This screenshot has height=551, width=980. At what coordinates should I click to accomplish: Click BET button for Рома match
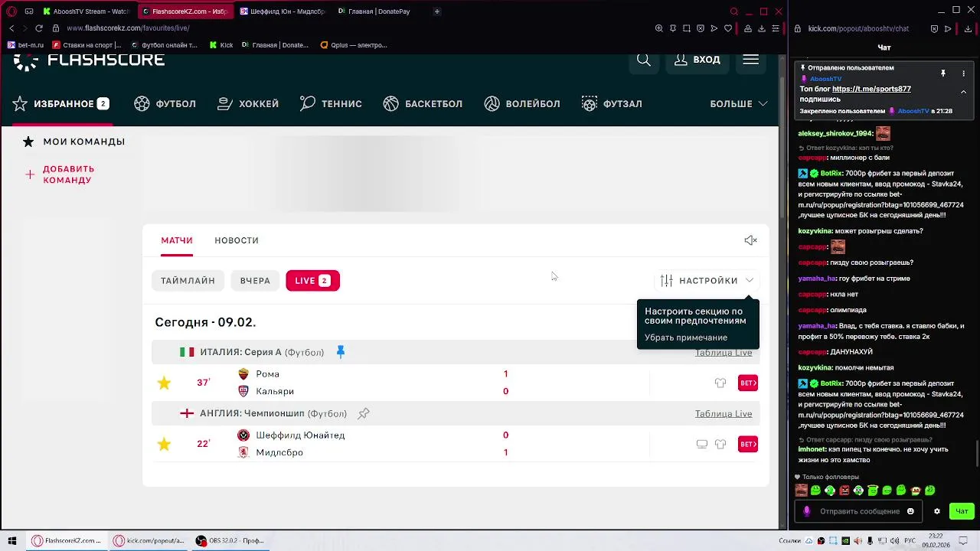pyautogui.click(x=748, y=383)
